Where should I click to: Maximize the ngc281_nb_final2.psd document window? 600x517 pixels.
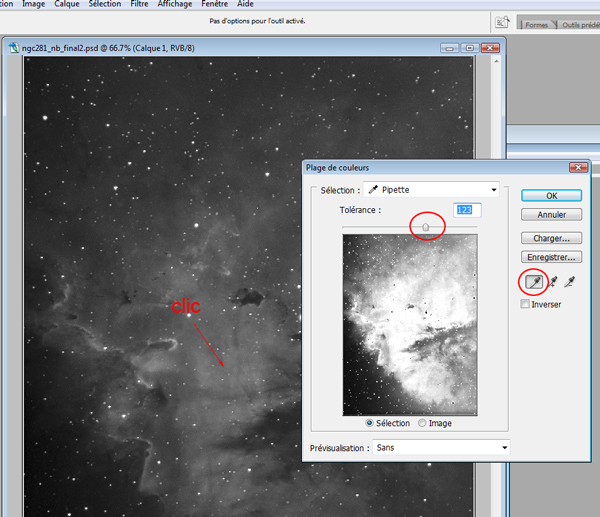470,48
